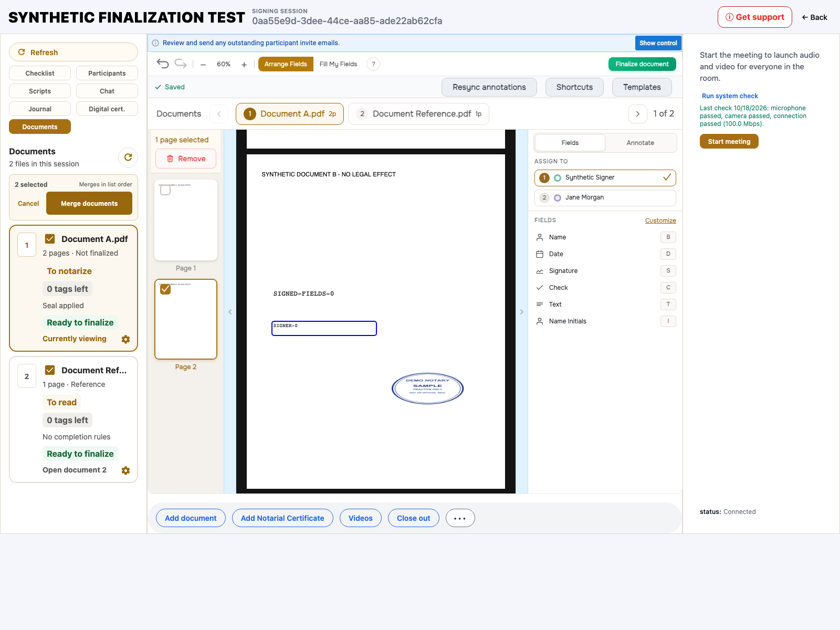Click the Run system check link
The image size is (840, 630).
[x=730, y=96]
